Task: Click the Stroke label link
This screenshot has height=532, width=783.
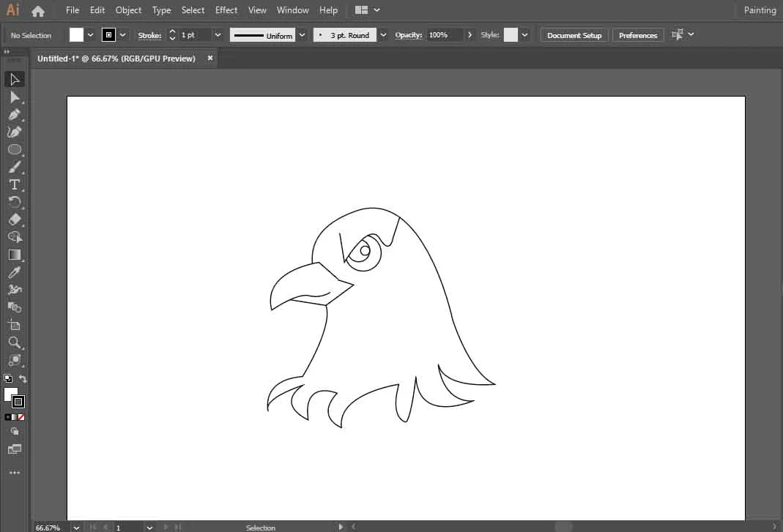Action: (150, 35)
